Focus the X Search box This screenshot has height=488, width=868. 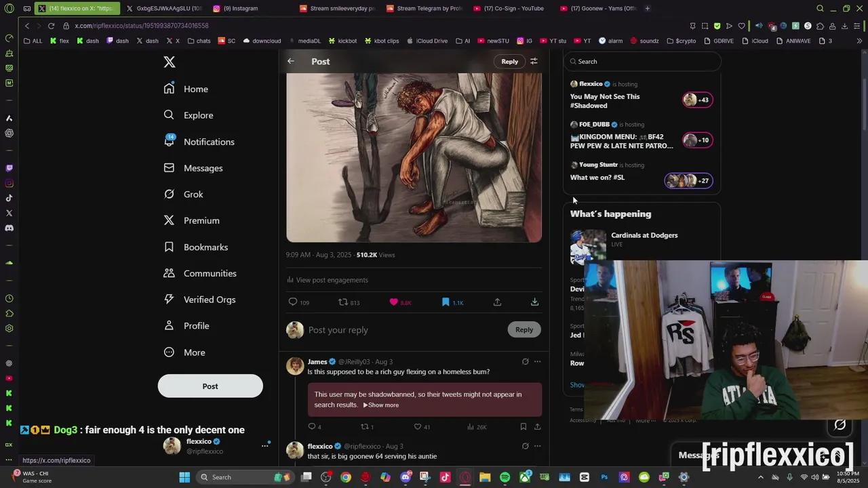(642, 61)
